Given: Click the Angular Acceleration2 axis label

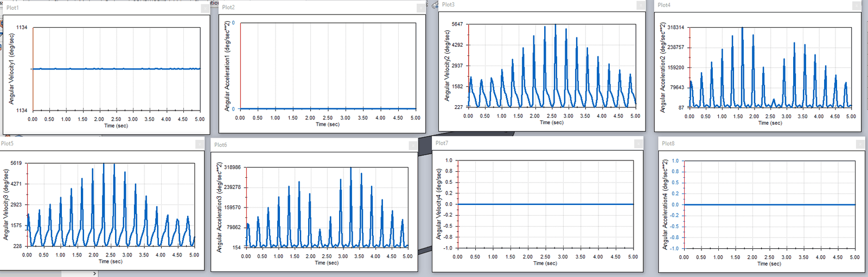Looking at the screenshot, I should [662, 68].
